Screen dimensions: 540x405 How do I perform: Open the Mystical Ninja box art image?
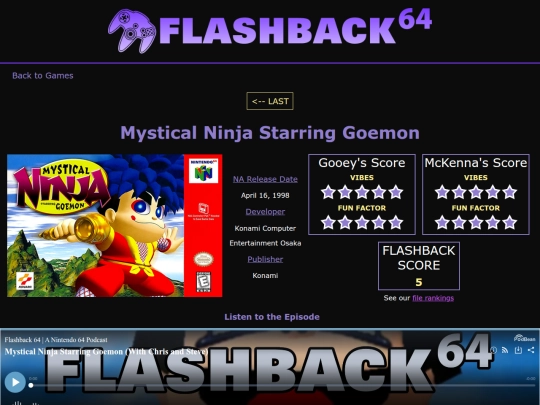pos(115,226)
